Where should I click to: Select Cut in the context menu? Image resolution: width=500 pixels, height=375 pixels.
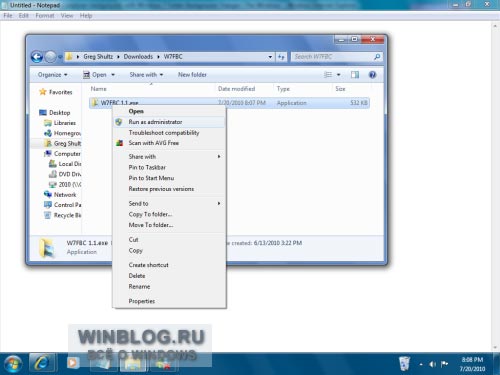pyautogui.click(x=169, y=239)
